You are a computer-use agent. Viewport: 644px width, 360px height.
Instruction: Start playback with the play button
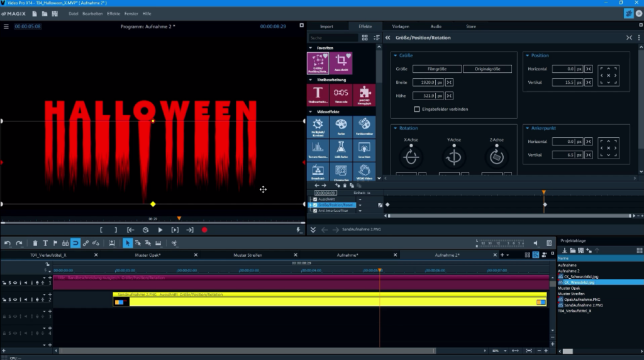click(x=160, y=230)
